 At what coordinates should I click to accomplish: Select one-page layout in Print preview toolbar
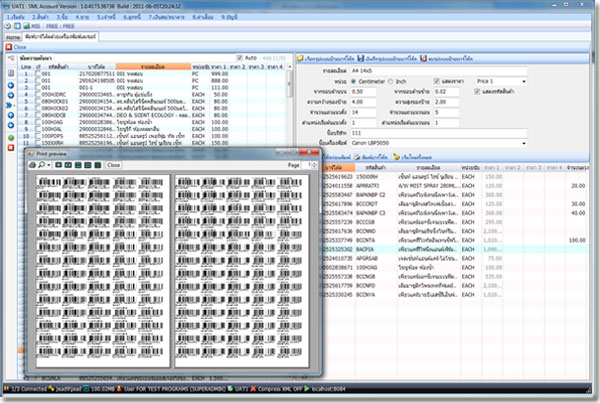(x=58, y=165)
